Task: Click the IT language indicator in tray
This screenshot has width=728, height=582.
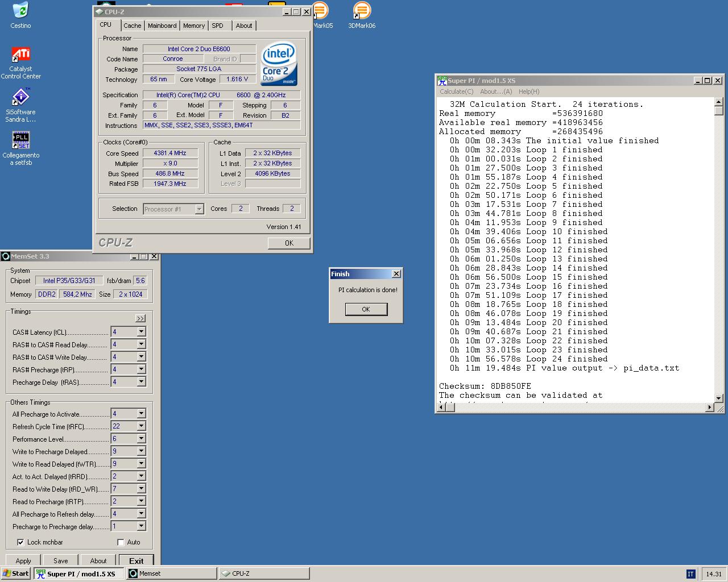Action: pyautogui.click(x=690, y=573)
